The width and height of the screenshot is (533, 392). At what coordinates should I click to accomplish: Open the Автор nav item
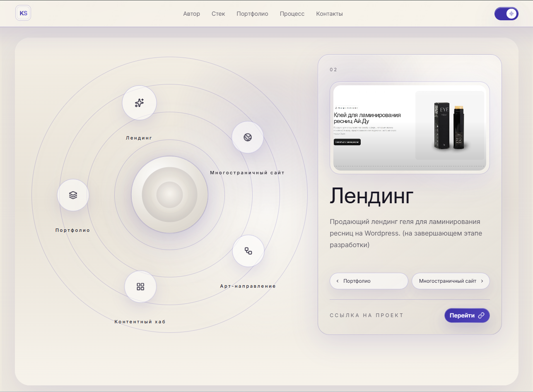192,14
